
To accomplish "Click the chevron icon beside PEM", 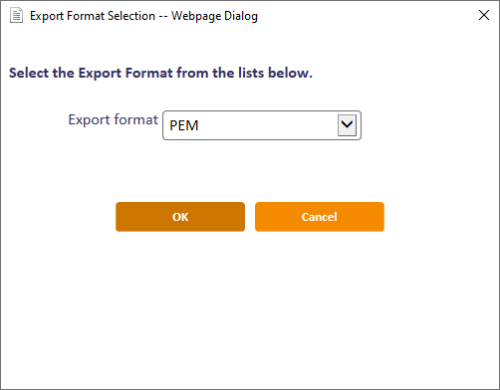I will (x=347, y=125).
